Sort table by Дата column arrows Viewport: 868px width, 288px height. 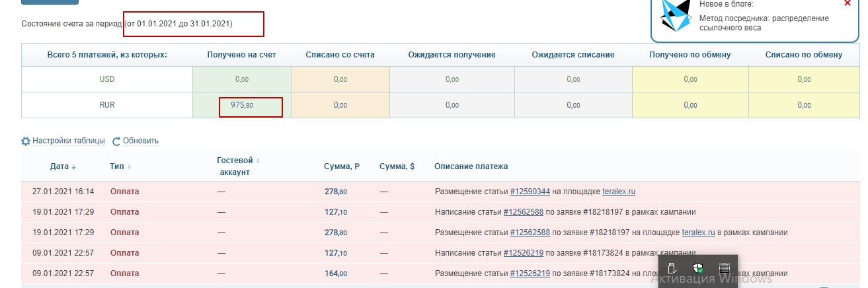(73, 167)
